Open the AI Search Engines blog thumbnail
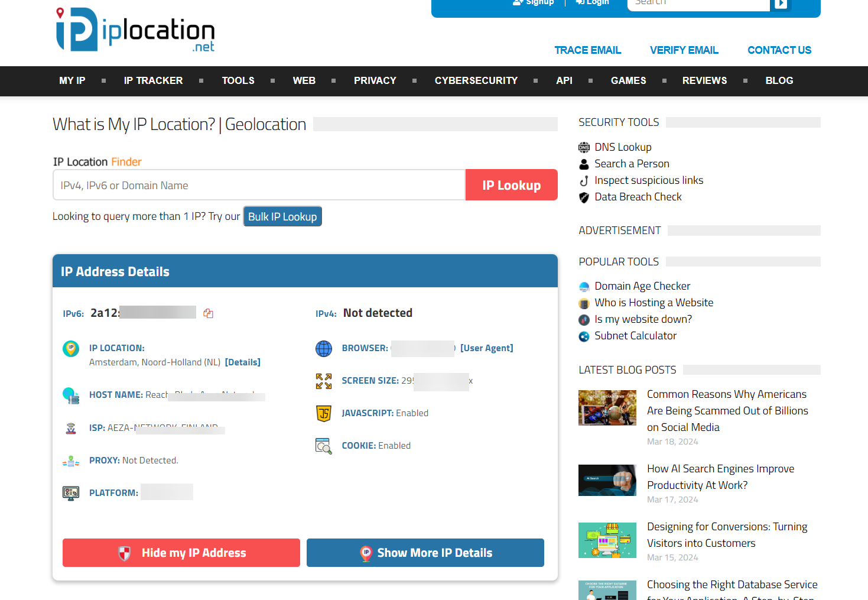The image size is (868, 600). pyautogui.click(x=607, y=480)
